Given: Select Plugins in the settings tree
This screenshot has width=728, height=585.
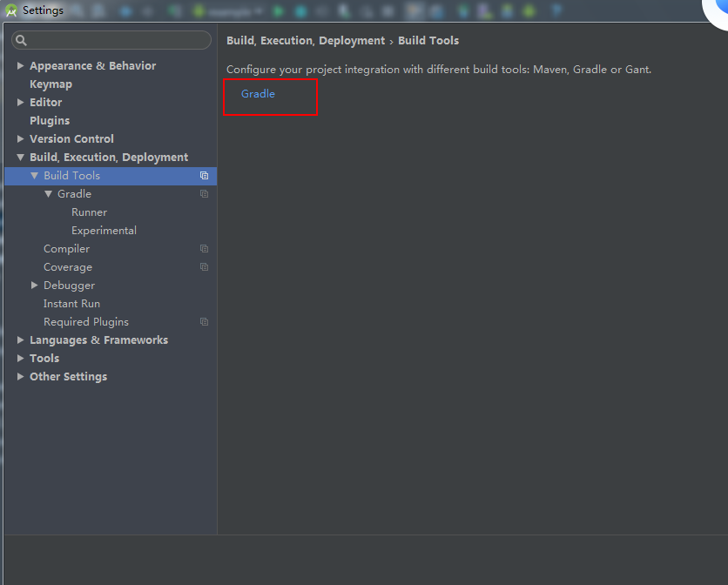Looking at the screenshot, I should pos(50,121).
